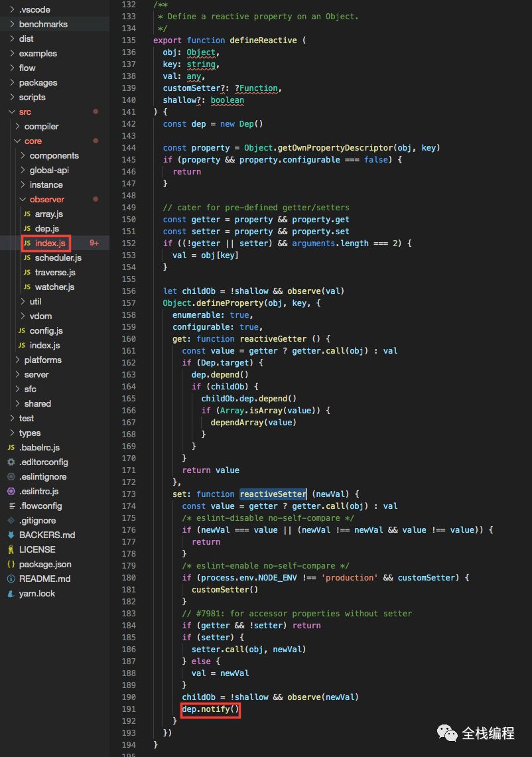The width and height of the screenshot is (532, 757).
Task: Expand the types folder
Action: pos(12,433)
